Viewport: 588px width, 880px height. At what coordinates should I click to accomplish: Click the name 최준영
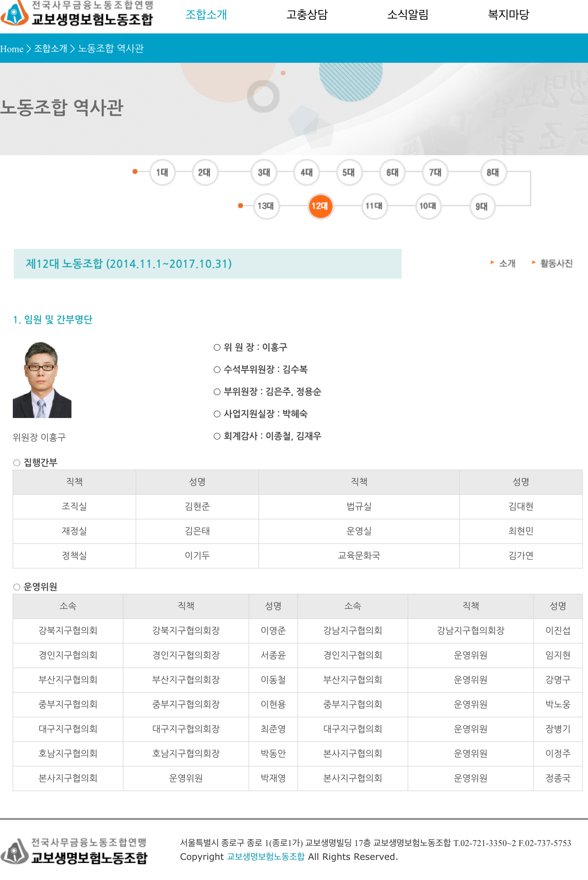pyautogui.click(x=273, y=729)
